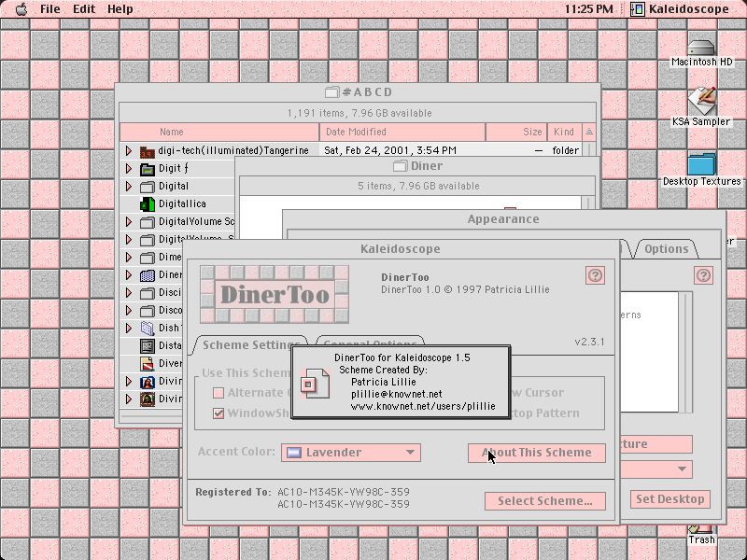Expand the Disco folder row
The image size is (747, 560).
(129, 311)
